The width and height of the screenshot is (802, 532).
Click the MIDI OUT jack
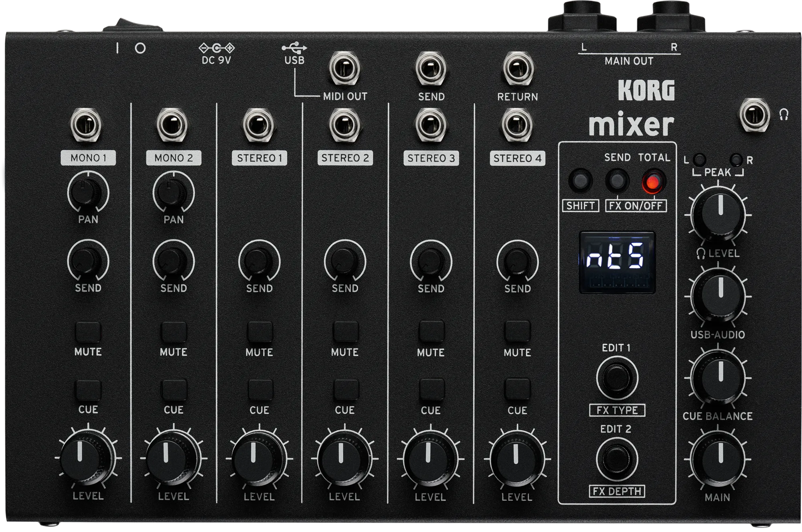tap(344, 68)
